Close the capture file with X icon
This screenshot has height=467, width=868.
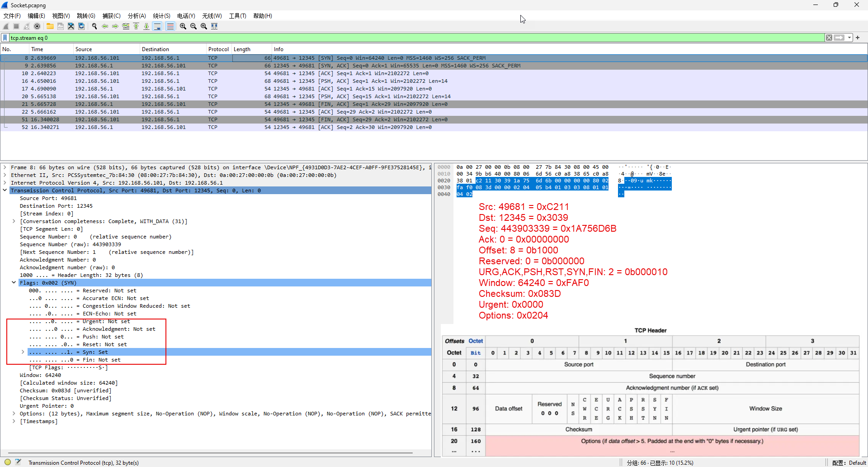(71, 26)
